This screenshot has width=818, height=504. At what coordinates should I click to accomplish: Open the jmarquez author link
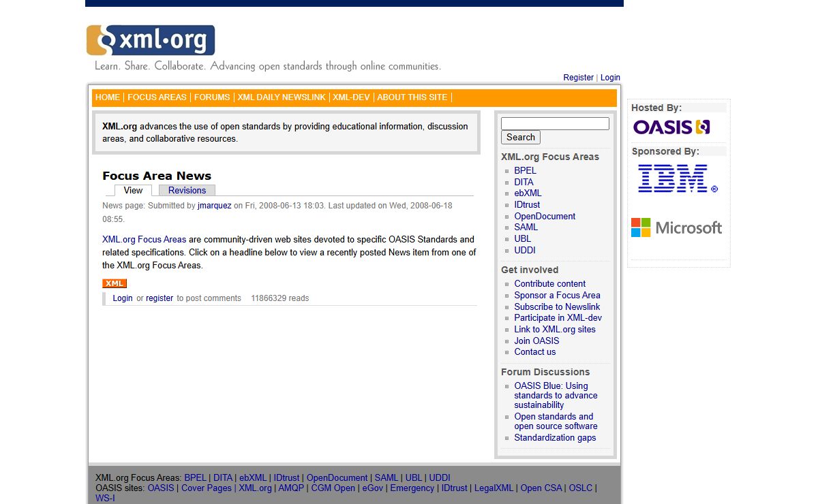click(215, 206)
